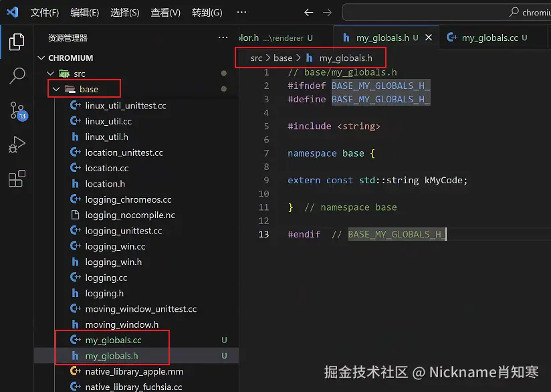551x392 pixels.
Task: Click line number 9 in the gutter
Action: 266,181
